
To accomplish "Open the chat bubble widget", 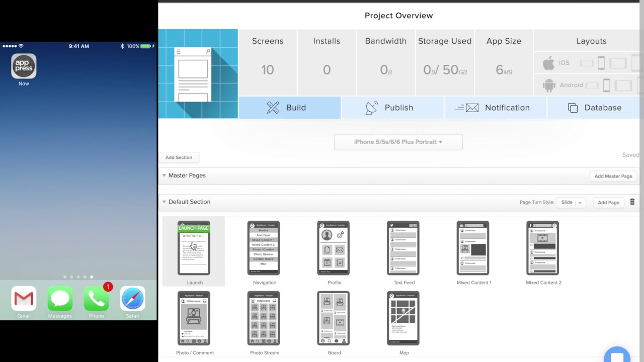I will point(617,355).
